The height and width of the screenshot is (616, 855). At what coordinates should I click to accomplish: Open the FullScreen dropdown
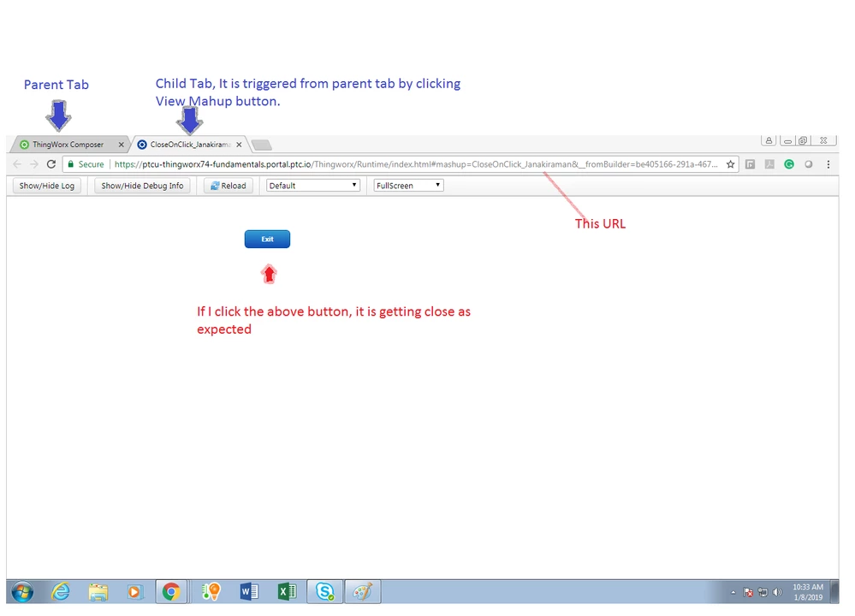pyautogui.click(x=408, y=186)
